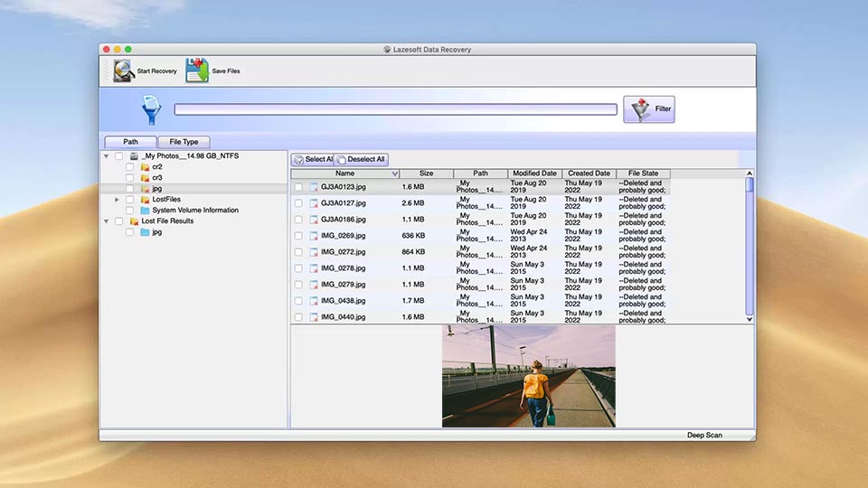
Task: Click the GJ3A0127.jpg file icon
Action: click(x=314, y=203)
